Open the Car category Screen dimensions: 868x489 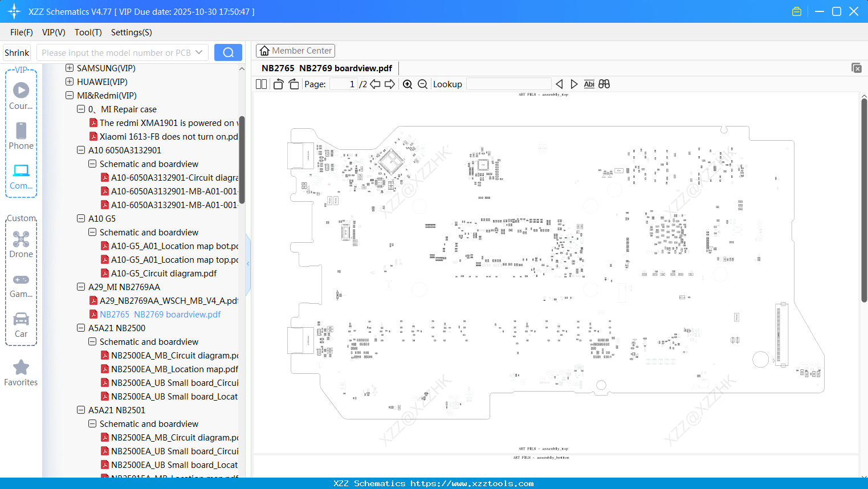(21, 325)
